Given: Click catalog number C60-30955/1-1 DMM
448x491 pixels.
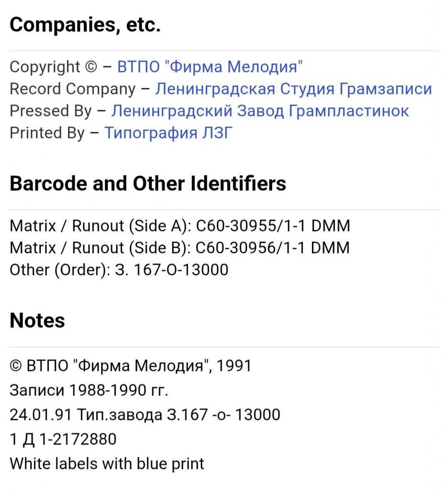Looking at the screenshot, I should click(273, 226).
